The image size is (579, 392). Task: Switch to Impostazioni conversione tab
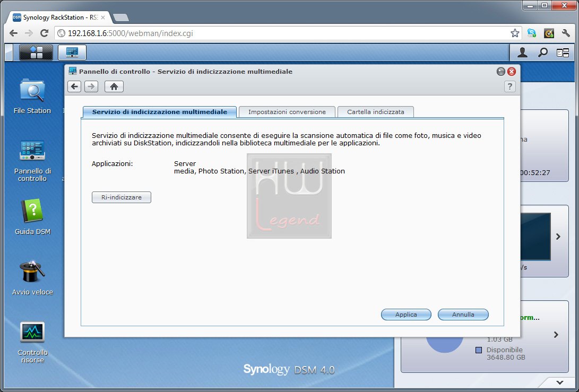tap(287, 112)
